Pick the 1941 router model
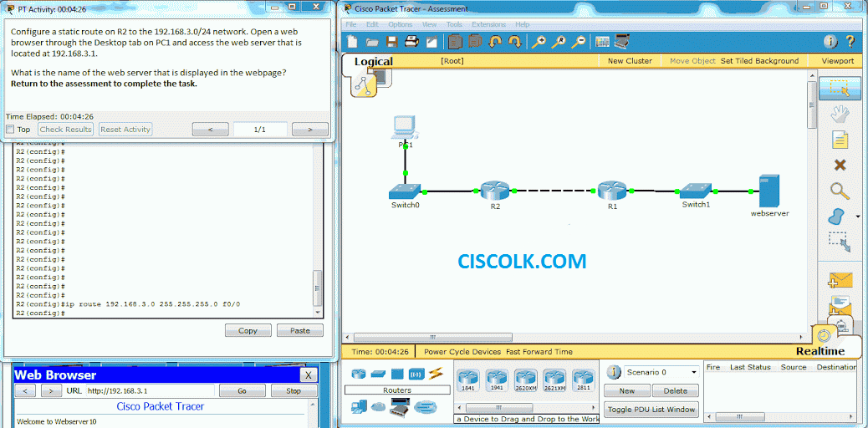 point(495,380)
